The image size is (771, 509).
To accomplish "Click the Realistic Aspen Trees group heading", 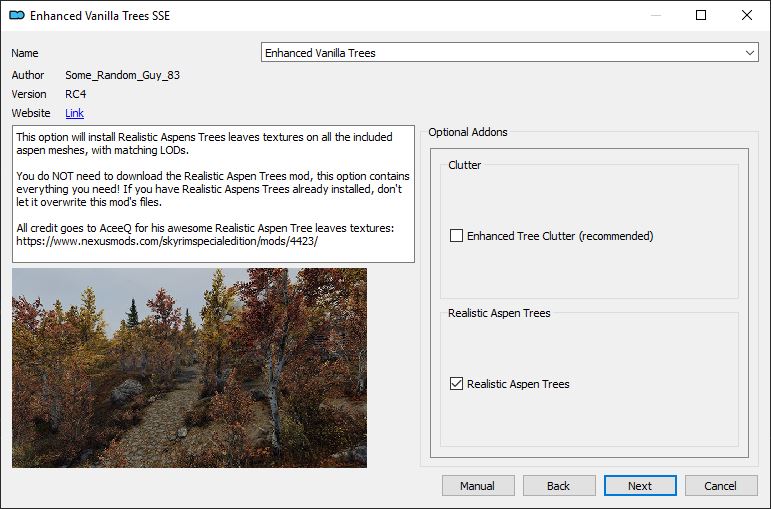I will coord(499,313).
